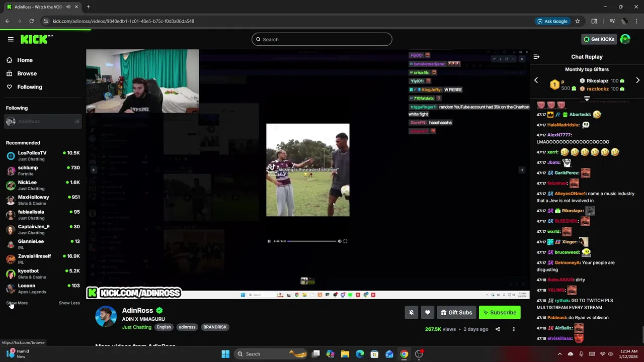This screenshot has width=644, height=362.
Task: Open Looonn recommended channel
Action: tap(43, 288)
